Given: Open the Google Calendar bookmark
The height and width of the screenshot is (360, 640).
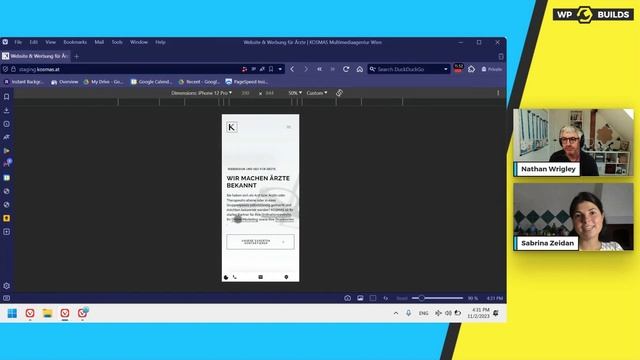Looking at the screenshot, I should coord(151,82).
